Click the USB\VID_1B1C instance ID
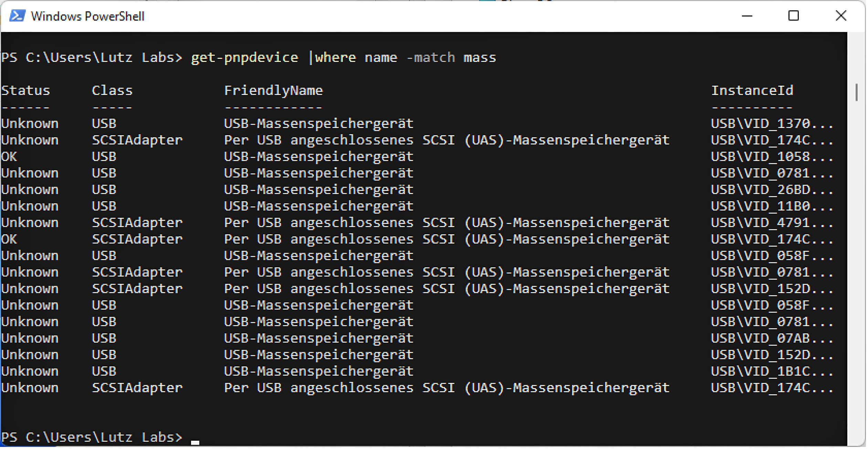Viewport: 868px width, 450px height. tap(772, 371)
